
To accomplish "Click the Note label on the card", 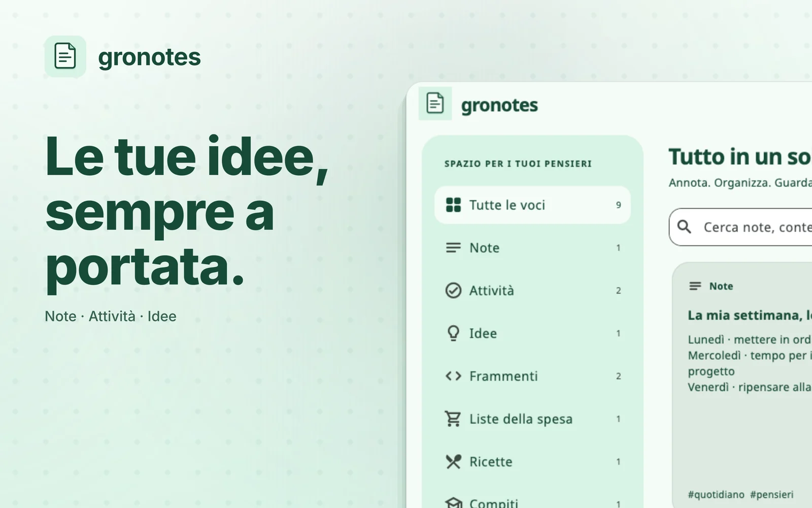I will [721, 286].
